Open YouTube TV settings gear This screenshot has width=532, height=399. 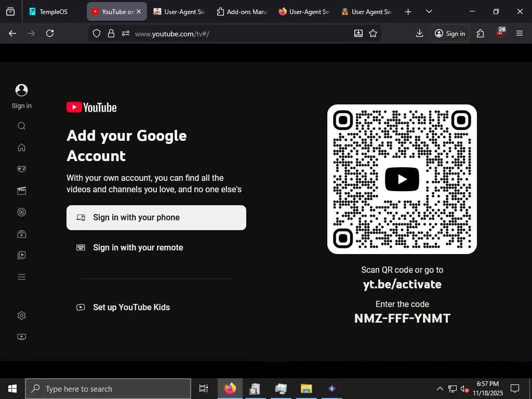coord(21,315)
